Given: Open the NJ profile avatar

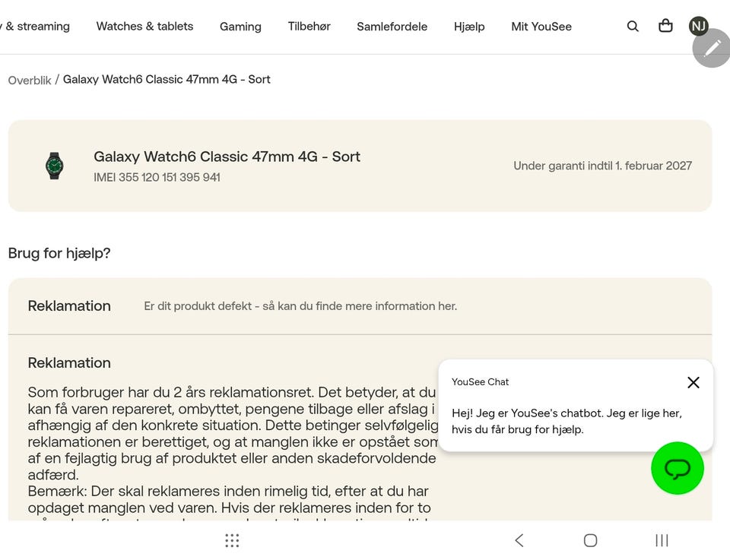Looking at the screenshot, I should pyautogui.click(x=698, y=27).
